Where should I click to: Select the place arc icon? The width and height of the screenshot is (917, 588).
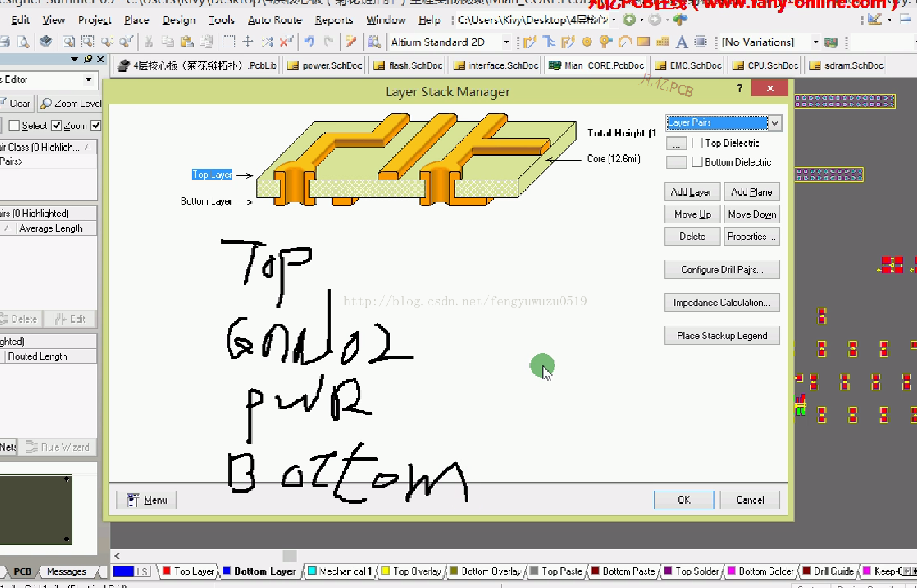[x=624, y=42]
